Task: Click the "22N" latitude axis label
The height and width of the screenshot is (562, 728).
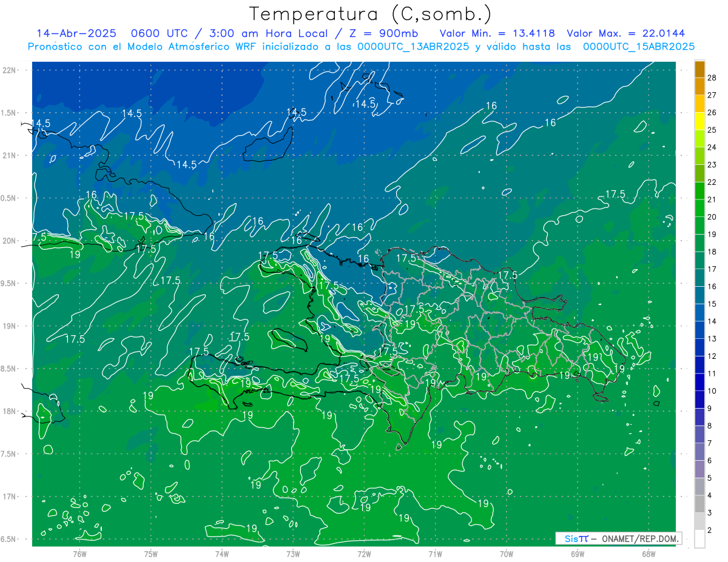Action: click(10, 70)
